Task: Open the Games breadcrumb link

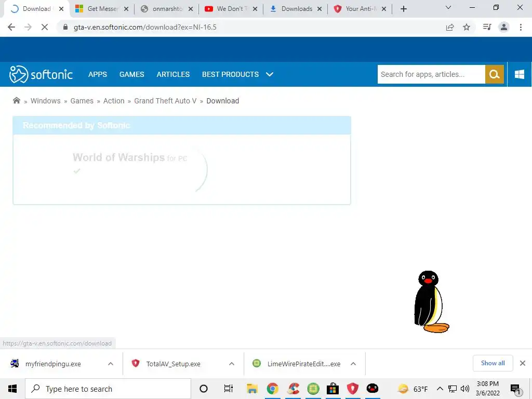Action: [x=82, y=101]
